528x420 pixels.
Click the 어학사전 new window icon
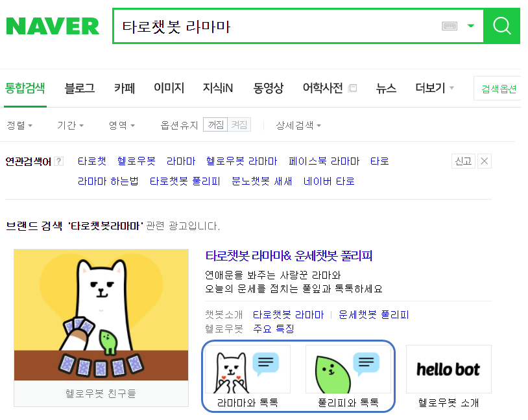(353, 88)
